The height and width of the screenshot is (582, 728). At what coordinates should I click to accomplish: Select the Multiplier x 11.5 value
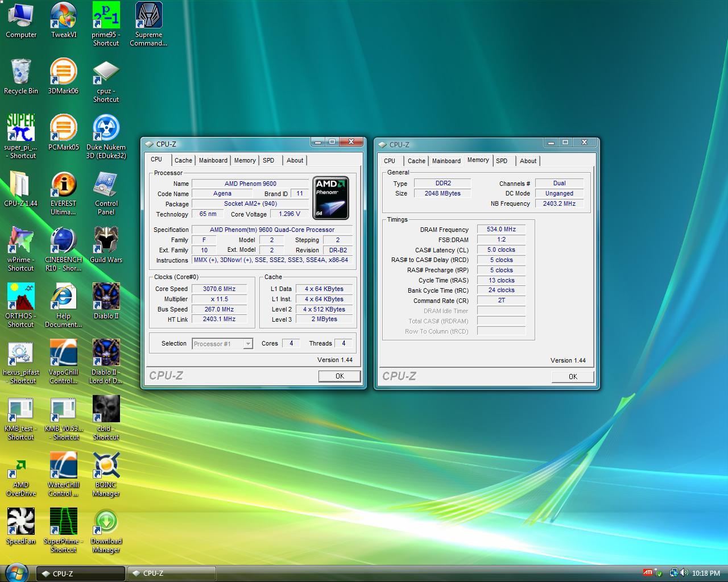(x=219, y=299)
